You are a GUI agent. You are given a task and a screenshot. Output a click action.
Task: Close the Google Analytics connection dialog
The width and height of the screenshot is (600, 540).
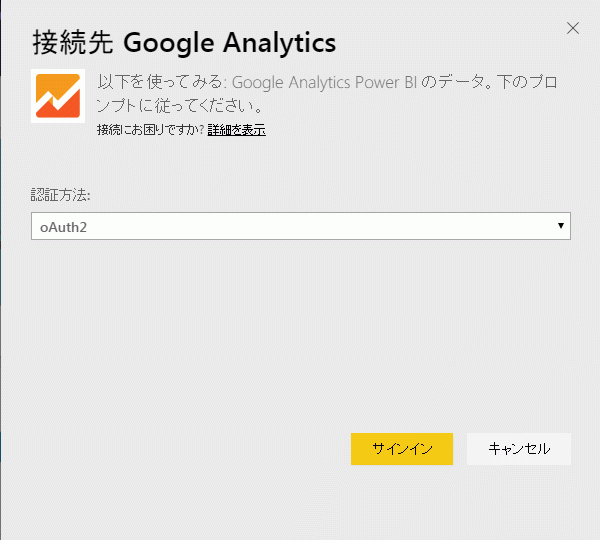tap(573, 28)
